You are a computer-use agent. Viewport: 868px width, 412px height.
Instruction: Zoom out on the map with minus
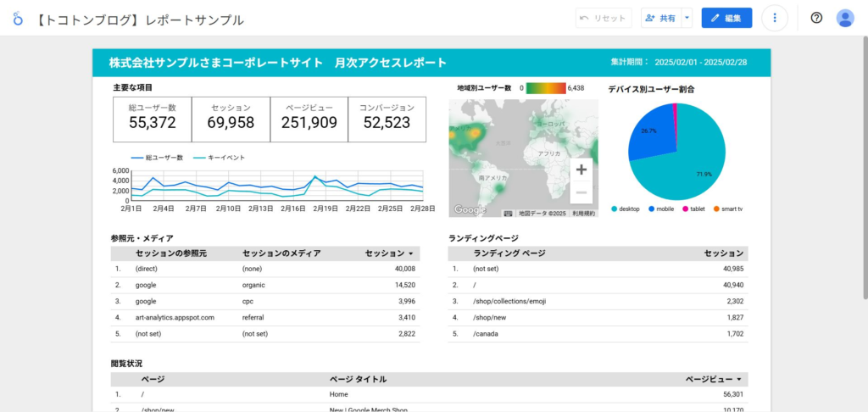click(x=581, y=192)
